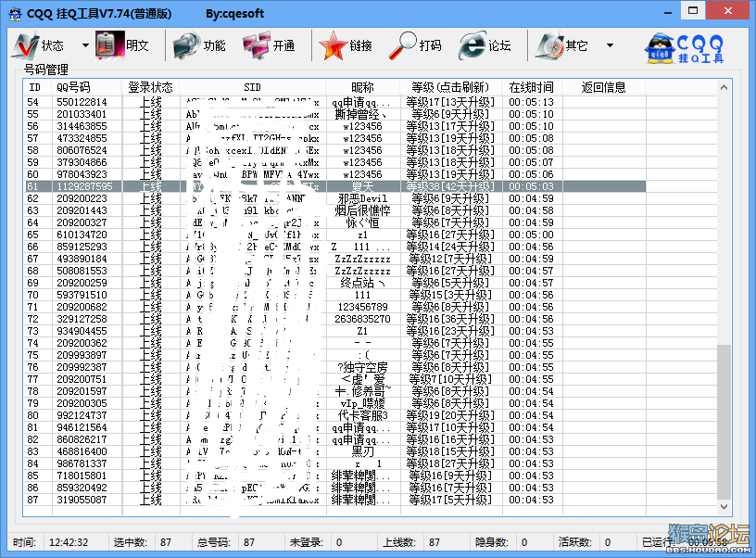
Task: Click nickname 邪恶Devil
Action: point(362,198)
